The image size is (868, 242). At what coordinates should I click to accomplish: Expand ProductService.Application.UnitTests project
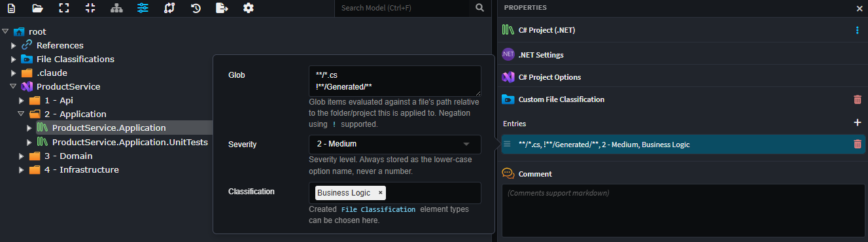29,142
